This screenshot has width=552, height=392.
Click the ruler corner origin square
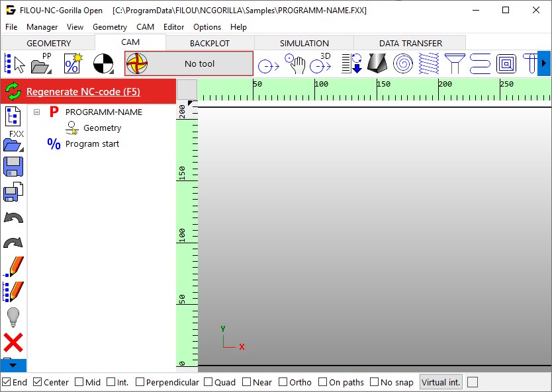tap(187, 90)
